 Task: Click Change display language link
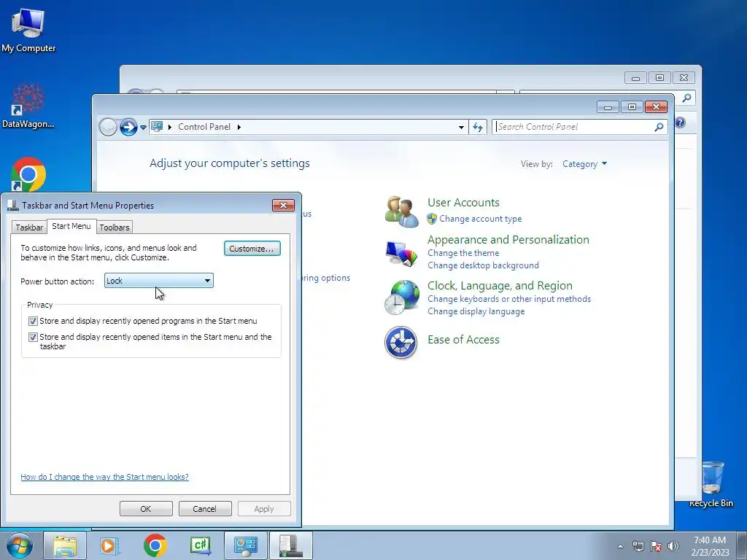(476, 311)
